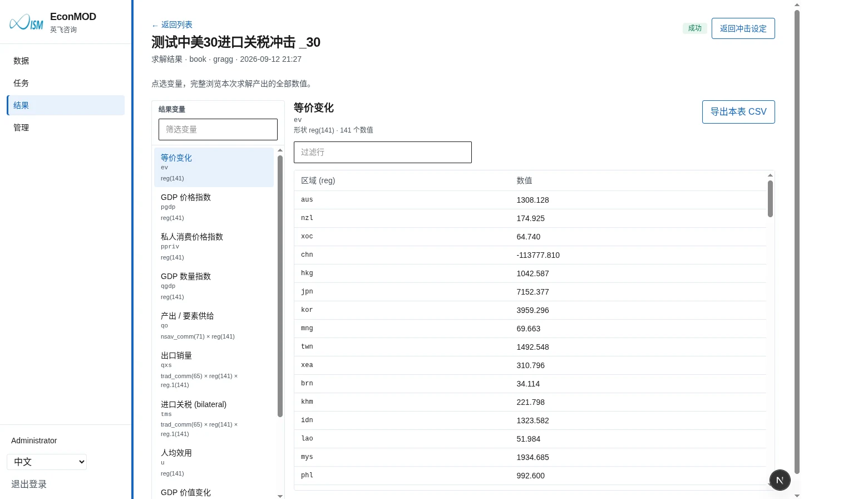Select the 产出 / 要素供给 qo variable
The height and width of the screenshot is (499, 868).
coord(214,325)
